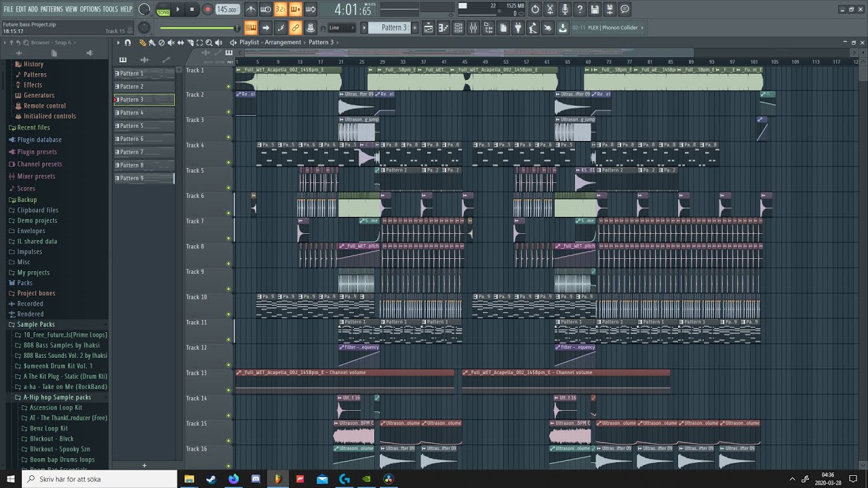Arm the red Record button
868x488 pixels.
tap(208, 9)
